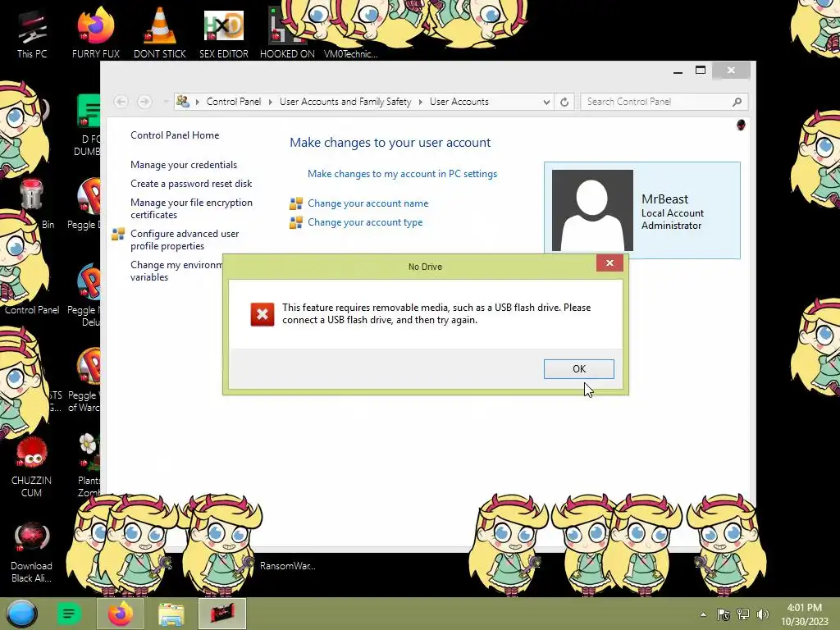Open Manage your credentials
The width and height of the screenshot is (840, 630).
(184, 164)
